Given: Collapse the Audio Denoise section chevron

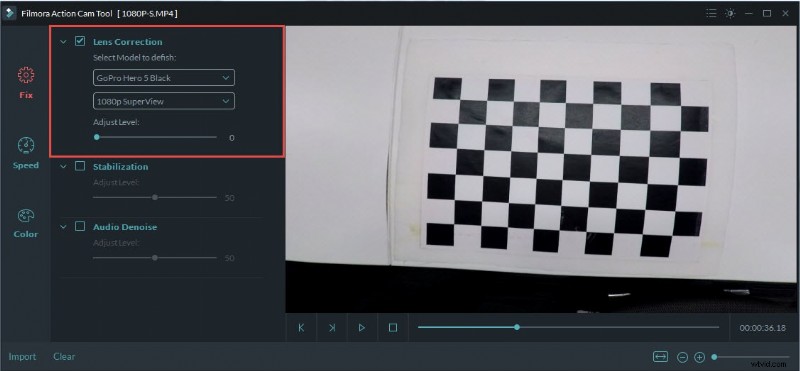Looking at the screenshot, I should coord(63,227).
